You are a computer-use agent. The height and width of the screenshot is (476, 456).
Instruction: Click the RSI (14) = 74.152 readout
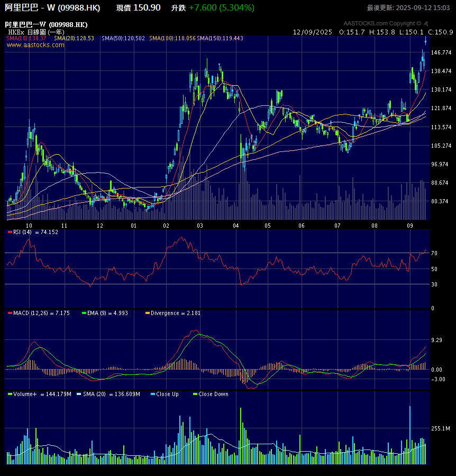[35, 232]
